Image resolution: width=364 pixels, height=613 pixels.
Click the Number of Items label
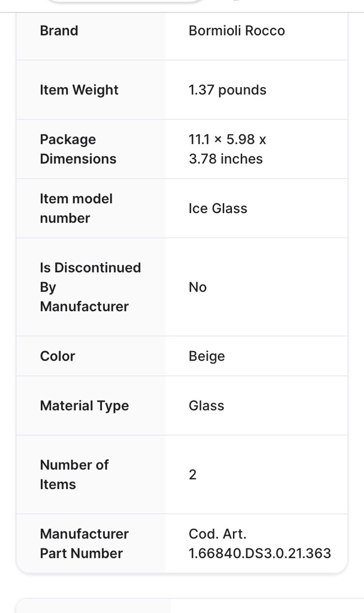coord(74,474)
